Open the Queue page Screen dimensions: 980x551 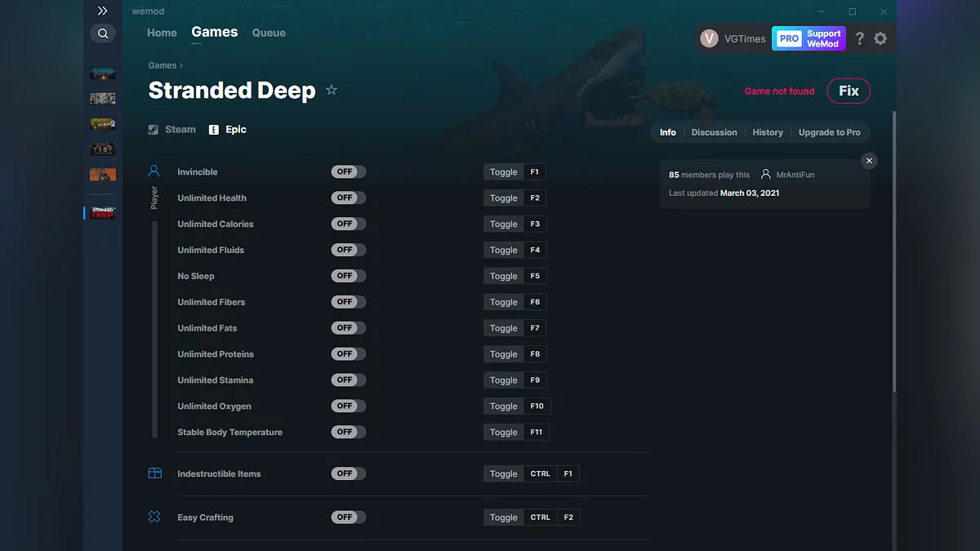click(x=269, y=33)
